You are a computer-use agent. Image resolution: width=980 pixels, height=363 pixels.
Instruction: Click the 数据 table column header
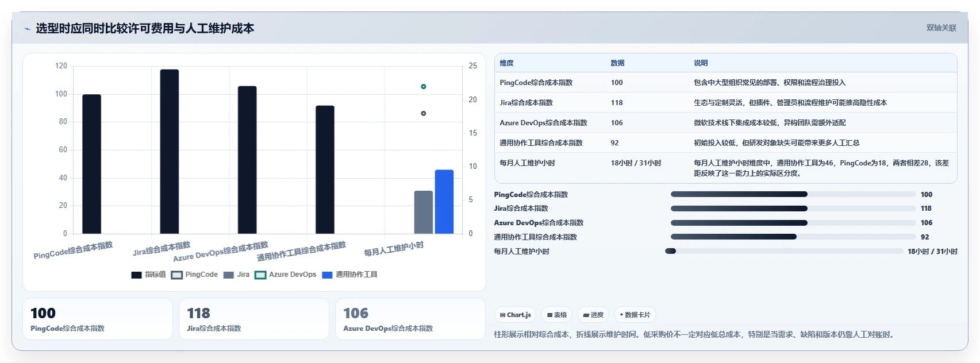coord(617,63)
